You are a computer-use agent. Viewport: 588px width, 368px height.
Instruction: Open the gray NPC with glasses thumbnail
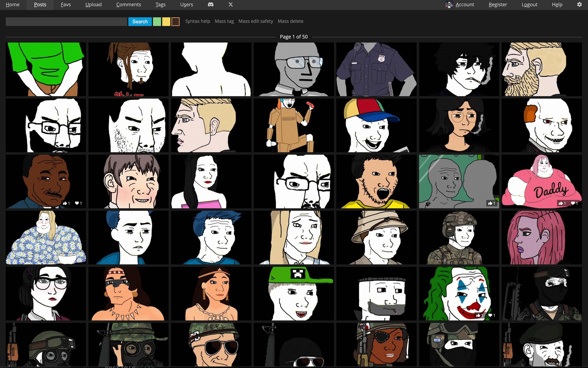[x=294, y=69]
